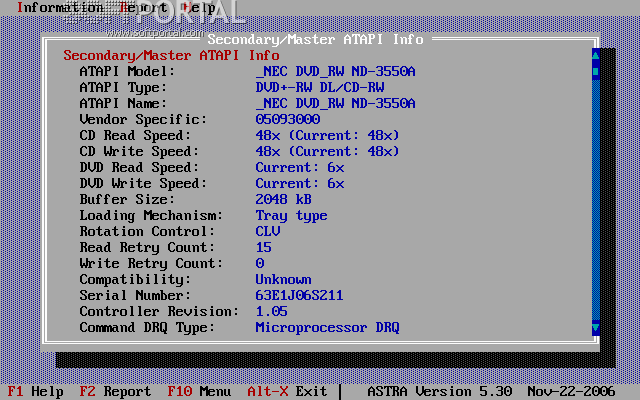Select the Command DRQ Type label
The height and width of the screenshot is (400, 640).
147,327
